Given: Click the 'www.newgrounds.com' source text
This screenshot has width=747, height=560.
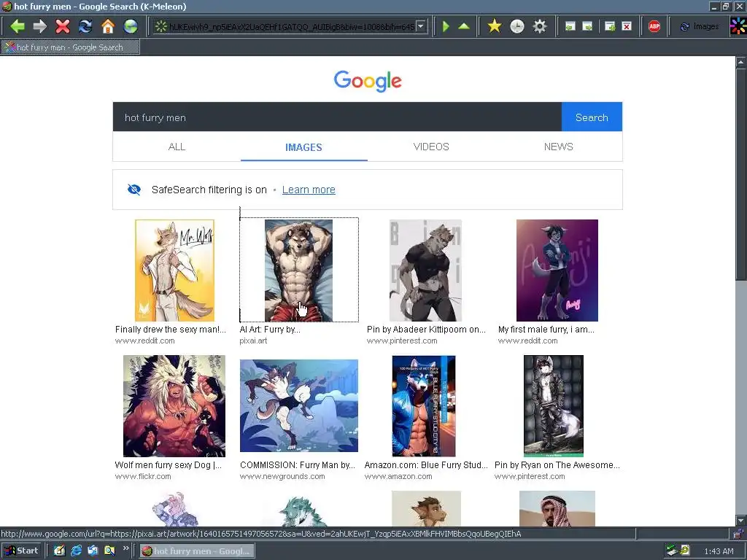Looking at the screenshot, I should pyautogui.click(x=282, y=476).
